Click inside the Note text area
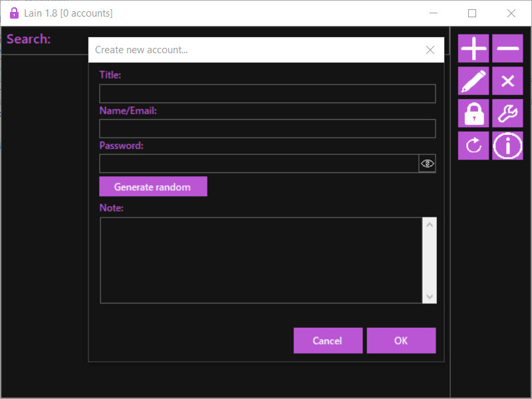The width and height of the screenshot is (532, 399). coord(261,260)
